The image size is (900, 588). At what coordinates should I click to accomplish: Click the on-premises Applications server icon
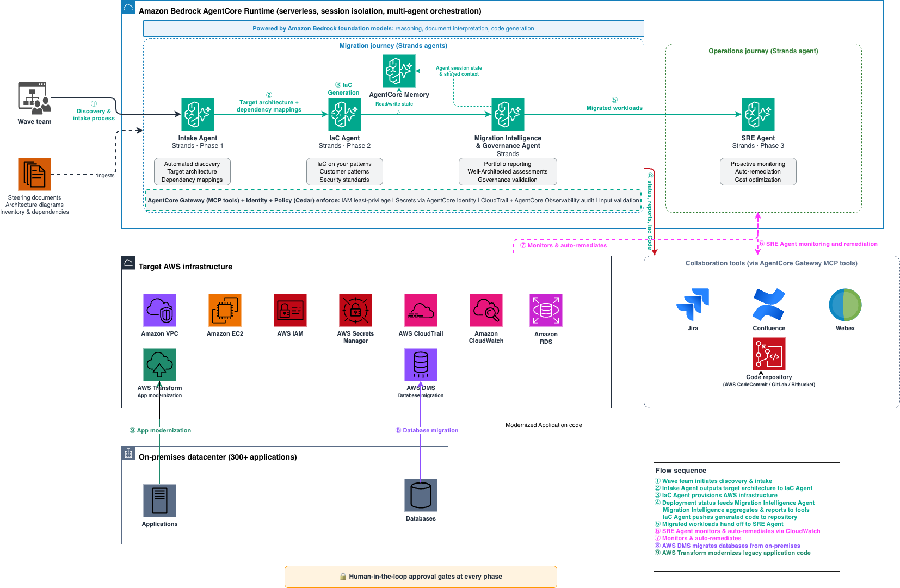[159, 500]
